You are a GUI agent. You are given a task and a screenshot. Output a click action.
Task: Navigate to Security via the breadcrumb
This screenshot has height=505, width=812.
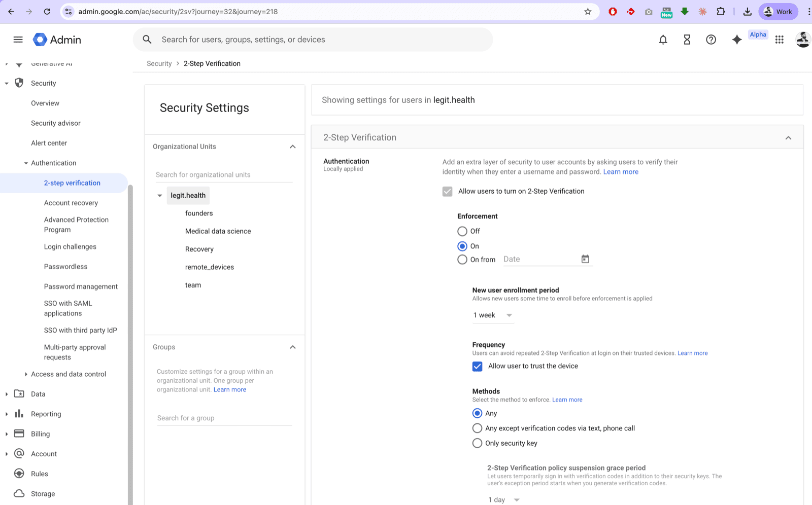coord(159,63)
